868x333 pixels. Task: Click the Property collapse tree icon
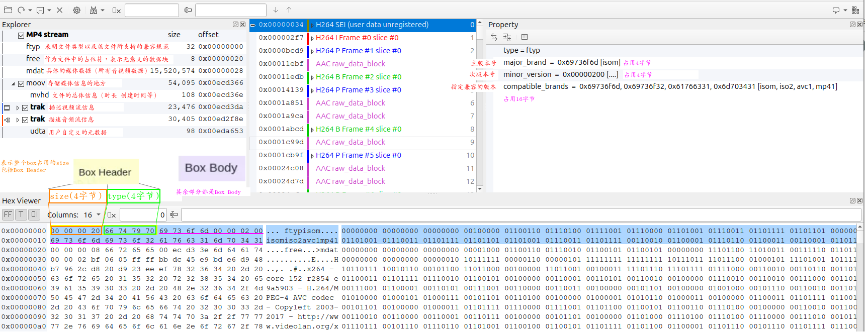coord(507,37)
